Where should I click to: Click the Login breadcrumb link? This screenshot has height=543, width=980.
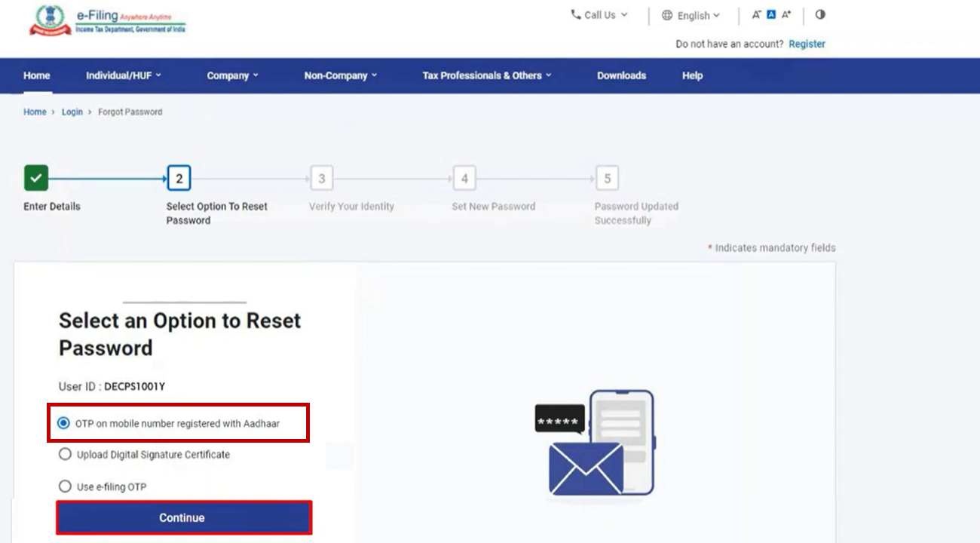point(72,112)
